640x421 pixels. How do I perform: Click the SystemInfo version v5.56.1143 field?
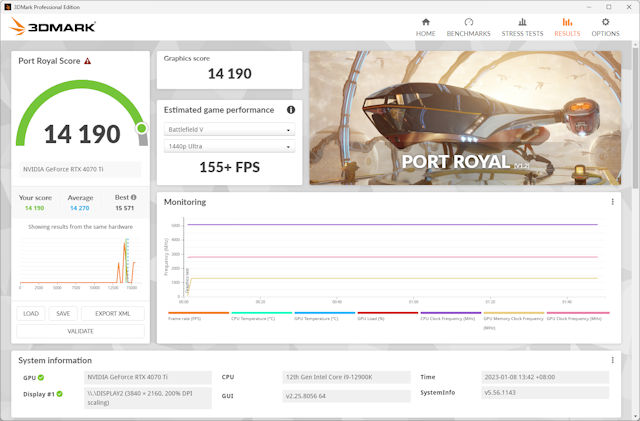(545, 392)
